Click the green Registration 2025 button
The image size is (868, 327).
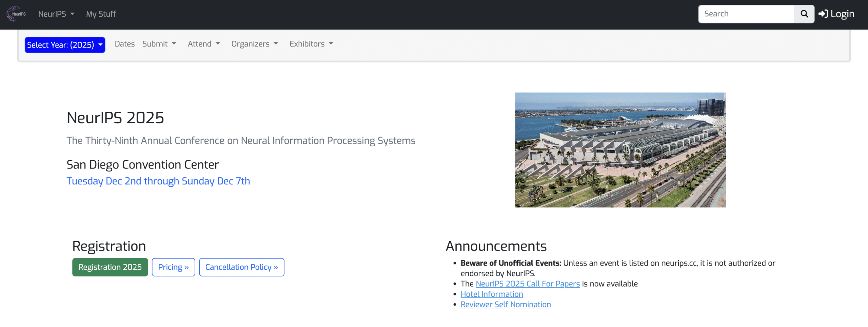coord(110,267)
